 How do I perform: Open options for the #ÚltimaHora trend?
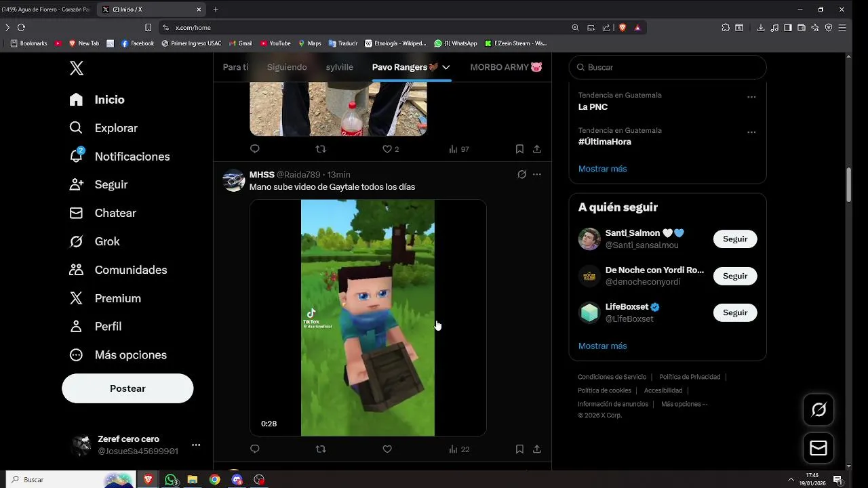(751, 132)
